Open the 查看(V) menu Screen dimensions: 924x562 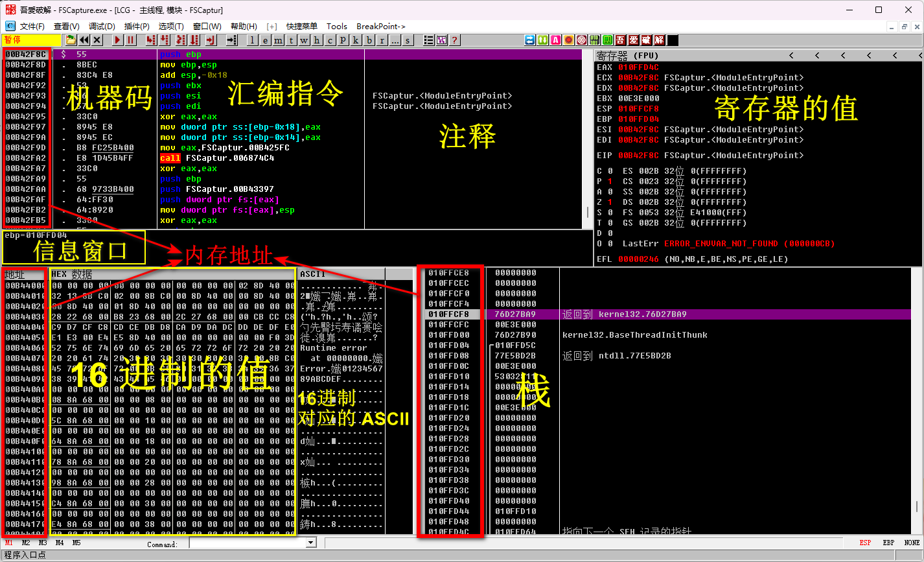click(x=67, y=26)
